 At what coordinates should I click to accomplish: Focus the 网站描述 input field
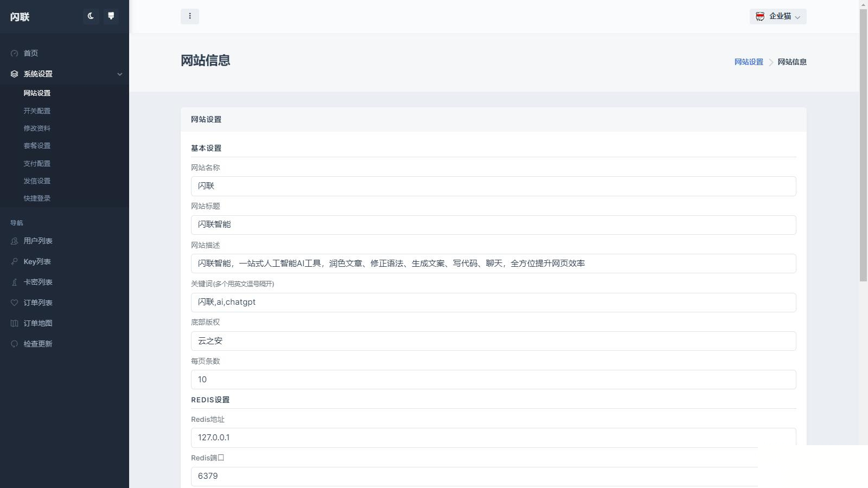pyautogui.click(x=494, y=264)
